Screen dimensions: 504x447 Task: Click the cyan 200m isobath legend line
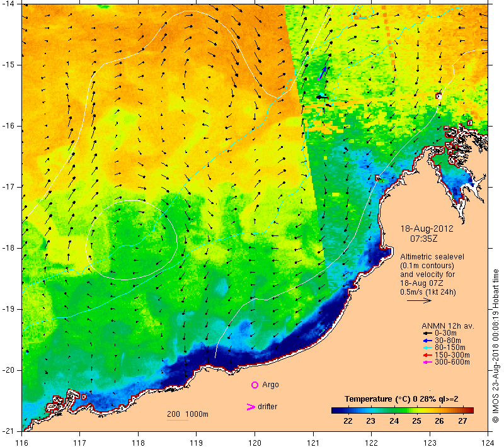coord(178,420)
